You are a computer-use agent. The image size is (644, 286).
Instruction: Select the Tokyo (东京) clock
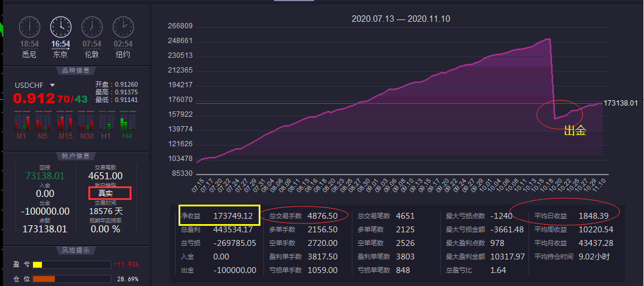pyautogui.click(x=60, y=27)
